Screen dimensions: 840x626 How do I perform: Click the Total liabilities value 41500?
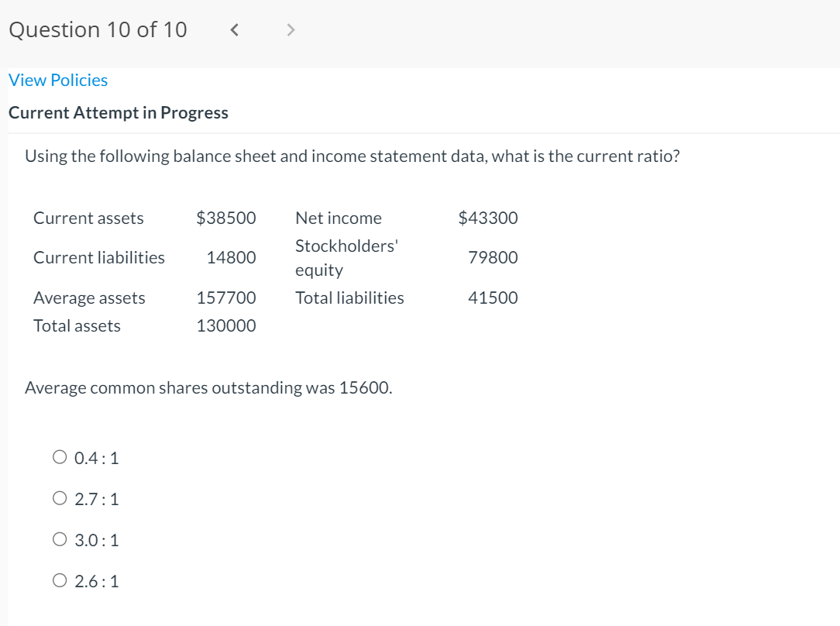tap(493, 298)
